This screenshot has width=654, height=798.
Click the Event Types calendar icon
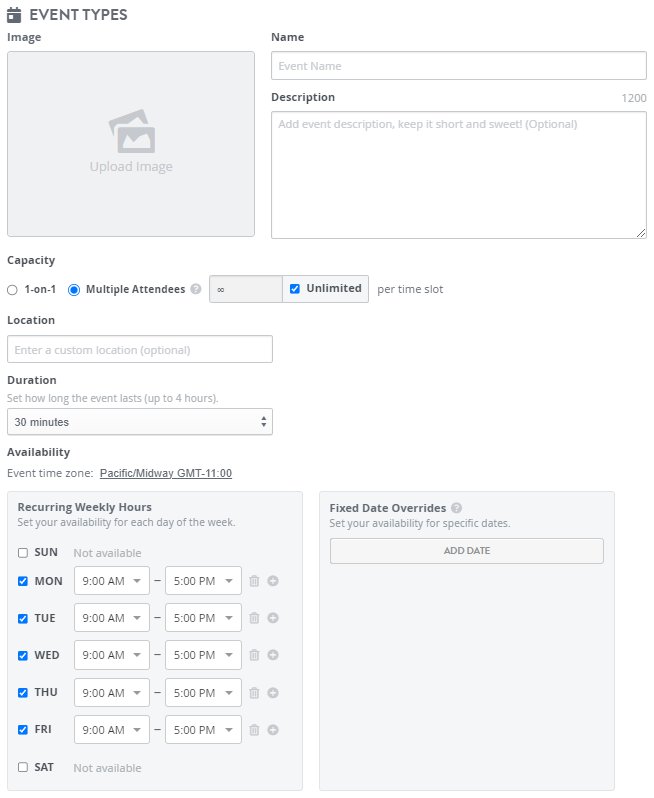14,15
